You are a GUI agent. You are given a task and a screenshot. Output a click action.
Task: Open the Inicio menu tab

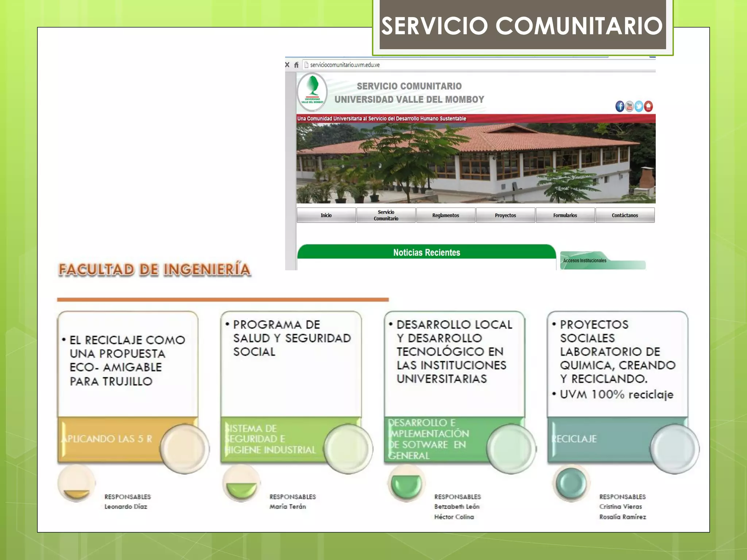pyautogui.click(x=326, y=215)
